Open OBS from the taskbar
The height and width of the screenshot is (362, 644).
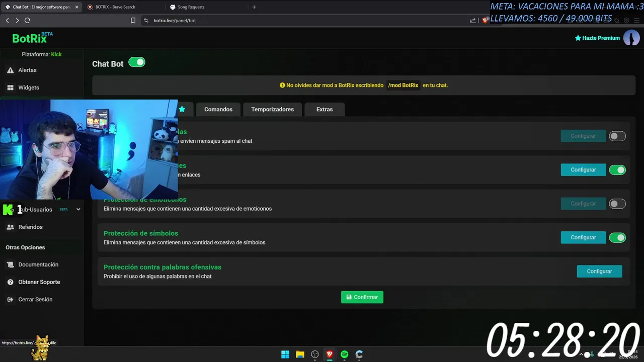click(x=315, y=354)
